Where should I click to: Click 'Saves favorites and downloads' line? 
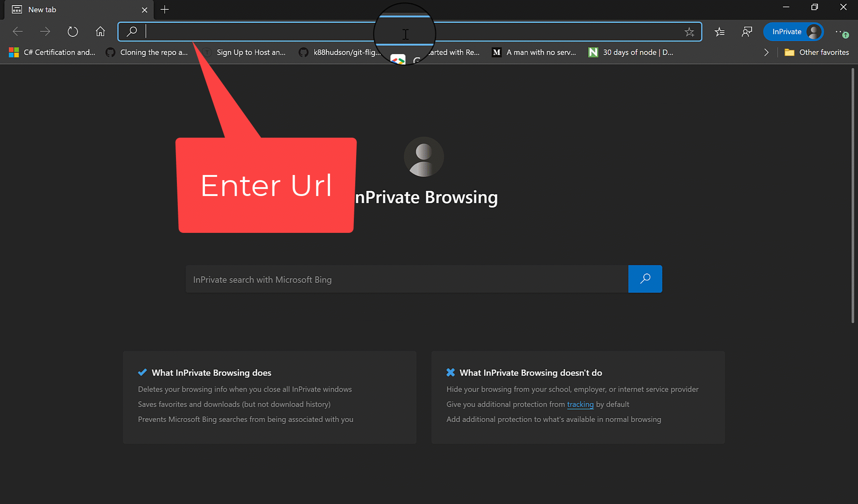click(x=234, y=404)
